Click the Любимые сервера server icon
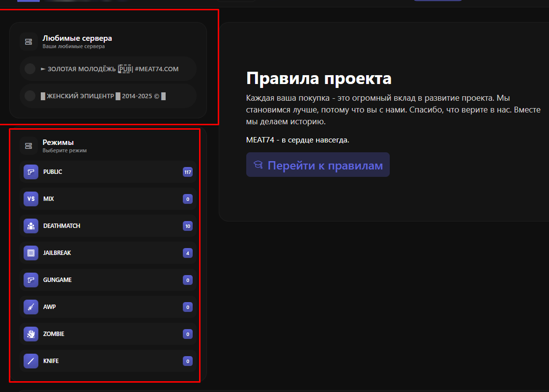549x392 pixels. point(29,42)
